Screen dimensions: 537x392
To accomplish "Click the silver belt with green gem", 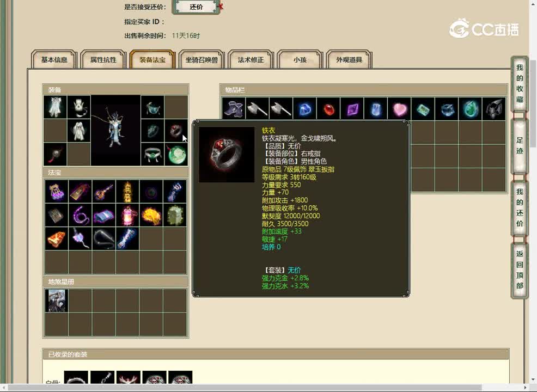I will point(152,154).
